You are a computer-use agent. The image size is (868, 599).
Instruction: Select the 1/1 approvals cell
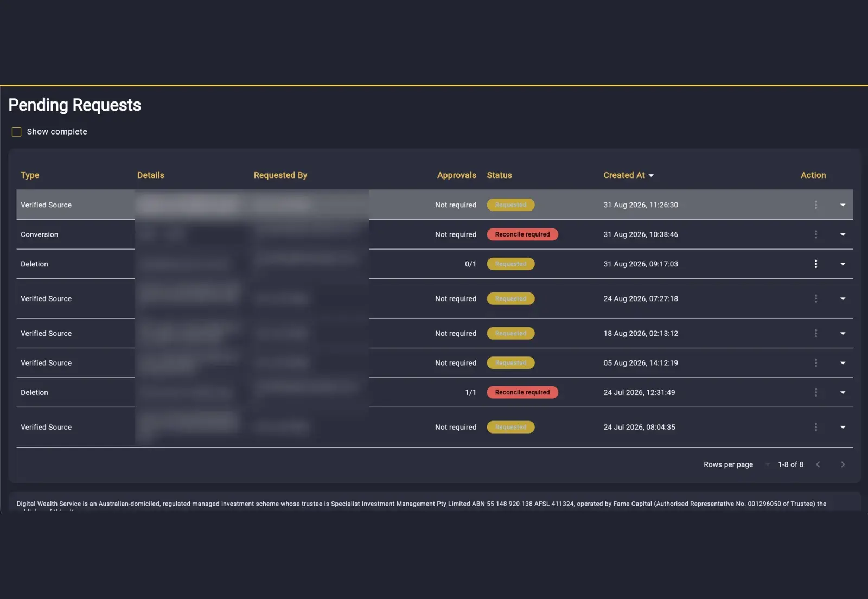click(470, 392)
